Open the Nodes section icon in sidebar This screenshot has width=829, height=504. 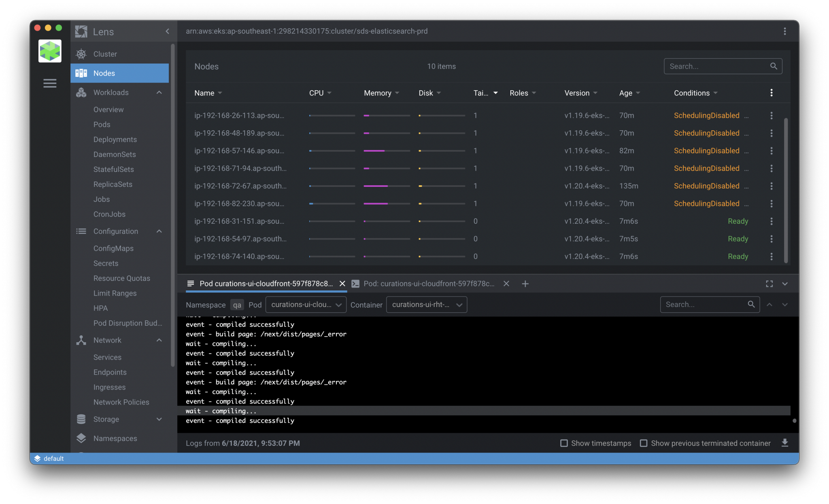tap(81, 73)
